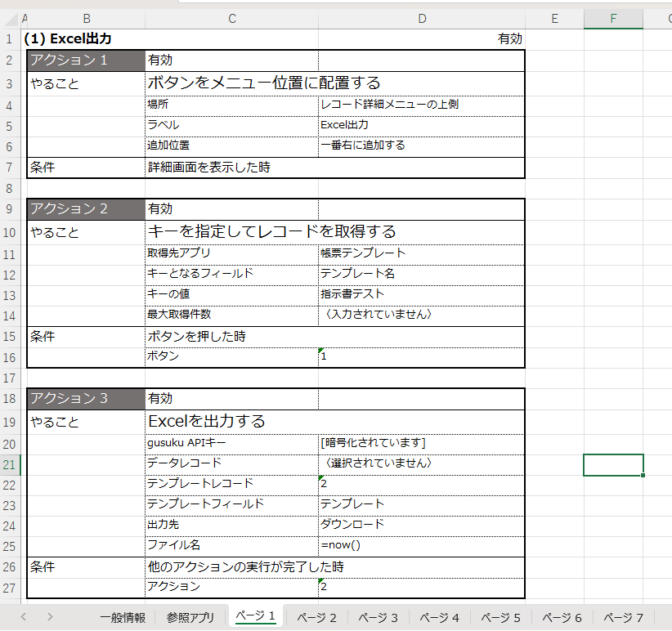Select the 指示書テスト cell
672x631 pixels.
click(421, 294)
